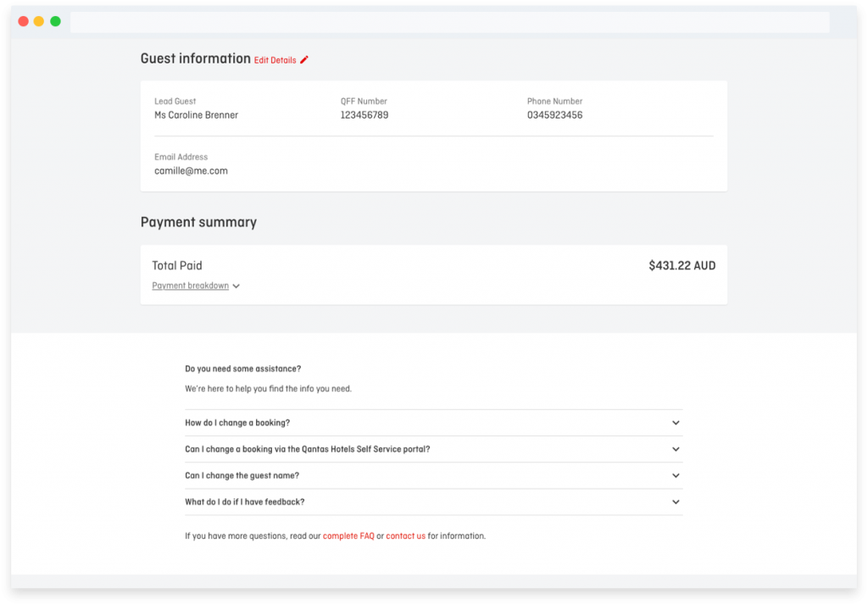This screenshot has height=605, width=868.
Task: Expand 'Can I change the guest name?' chevron
Action: (x=676, y=475)
